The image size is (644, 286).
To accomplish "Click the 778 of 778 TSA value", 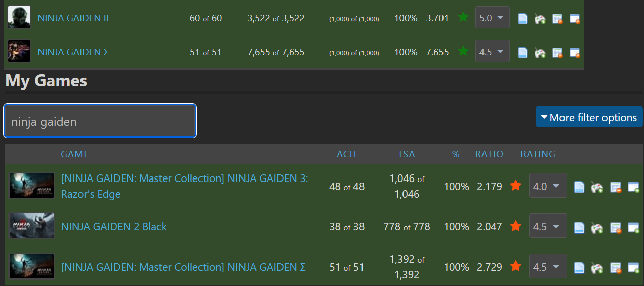I will pyautogui.click(x=407, y=227).
